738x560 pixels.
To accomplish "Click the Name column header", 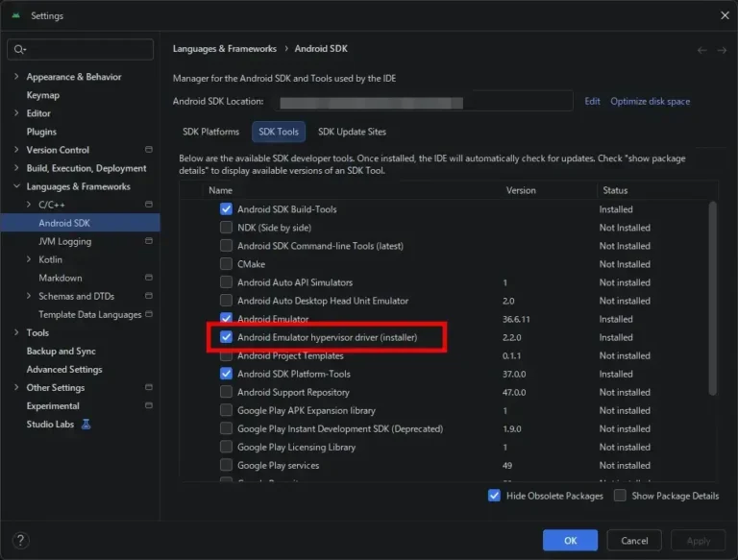I will (220, 190).
